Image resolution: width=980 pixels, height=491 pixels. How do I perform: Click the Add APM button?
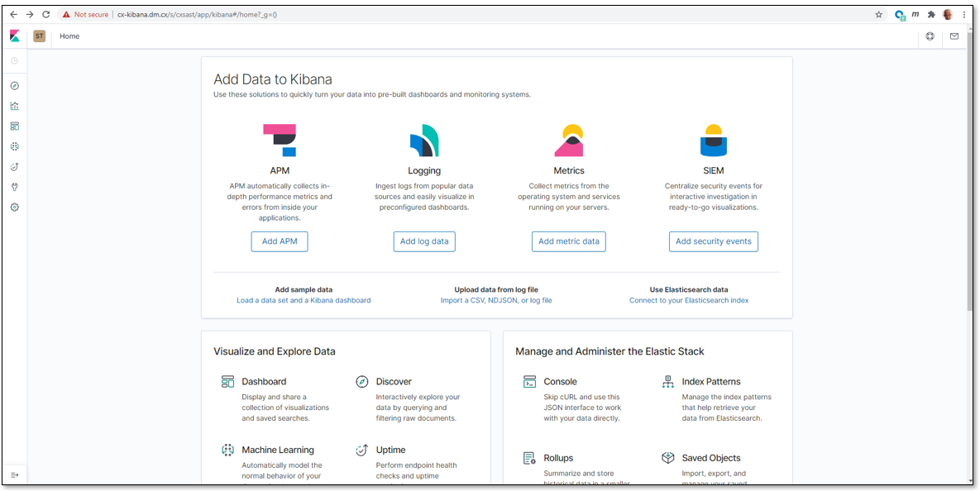pos(280,241)
